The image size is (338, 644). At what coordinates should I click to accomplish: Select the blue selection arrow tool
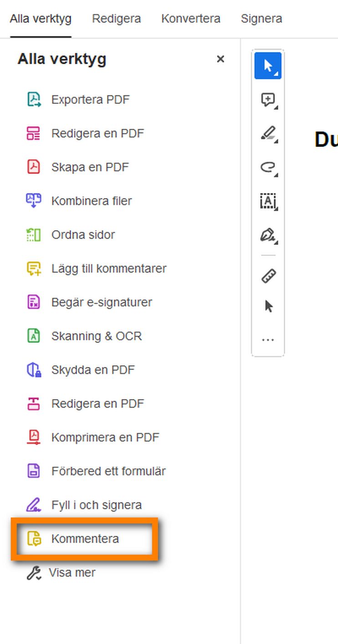(267, 65)
